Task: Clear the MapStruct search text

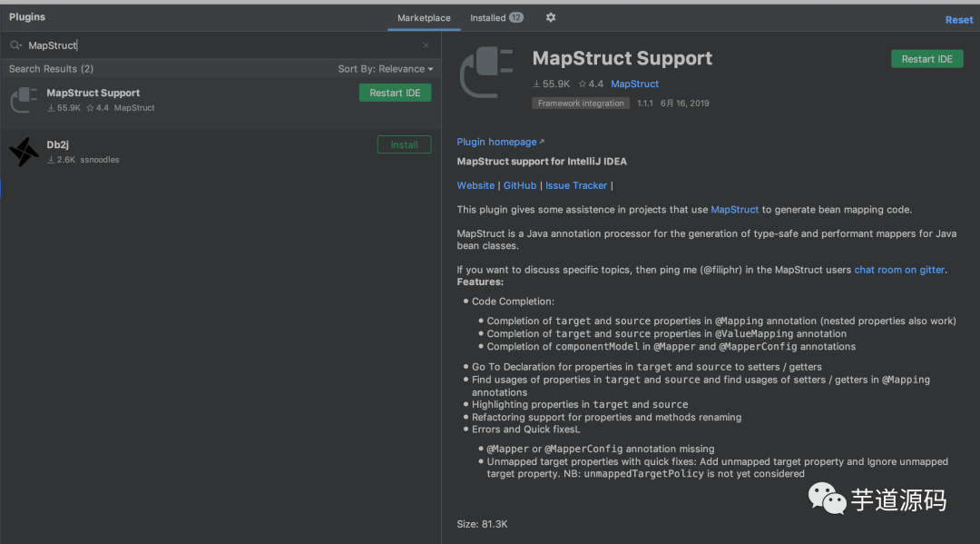Action: [426, 45]
